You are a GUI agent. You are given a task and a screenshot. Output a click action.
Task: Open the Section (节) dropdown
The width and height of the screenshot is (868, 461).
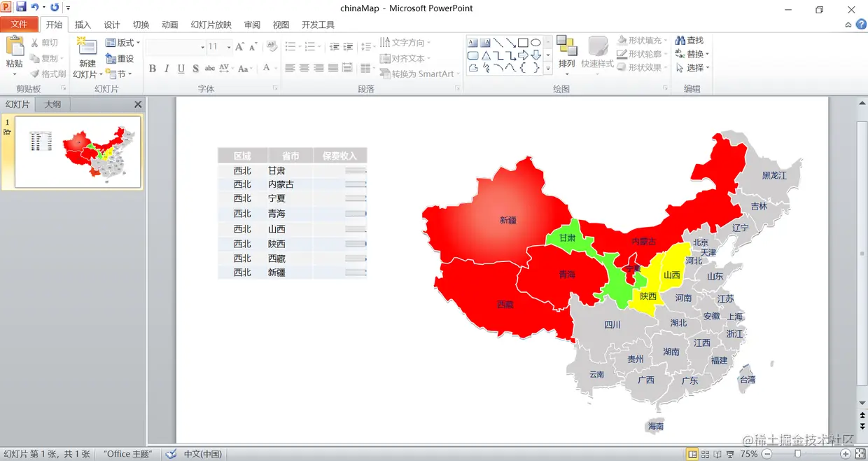point(119,74)
